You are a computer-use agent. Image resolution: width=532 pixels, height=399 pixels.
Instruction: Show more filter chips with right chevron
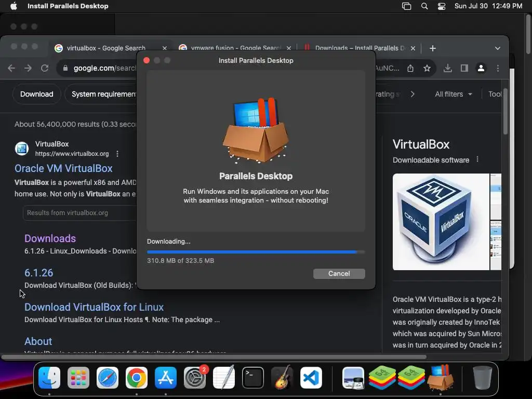pyautogui.click(x=412, y=94)
